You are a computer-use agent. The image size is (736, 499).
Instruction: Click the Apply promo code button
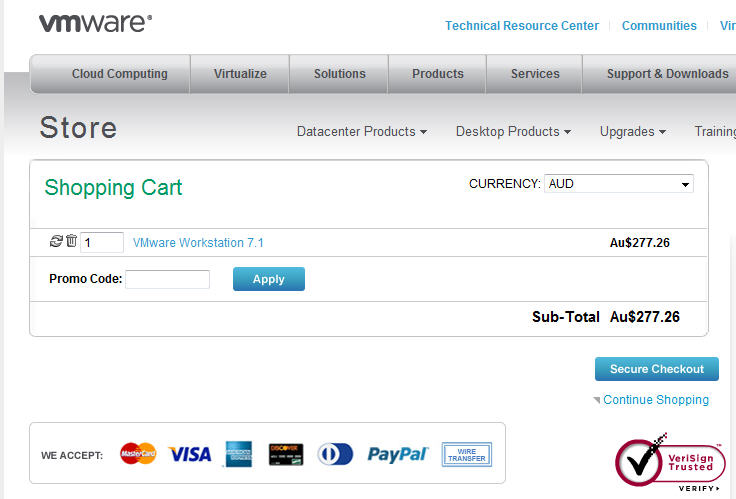click(269, 279)
